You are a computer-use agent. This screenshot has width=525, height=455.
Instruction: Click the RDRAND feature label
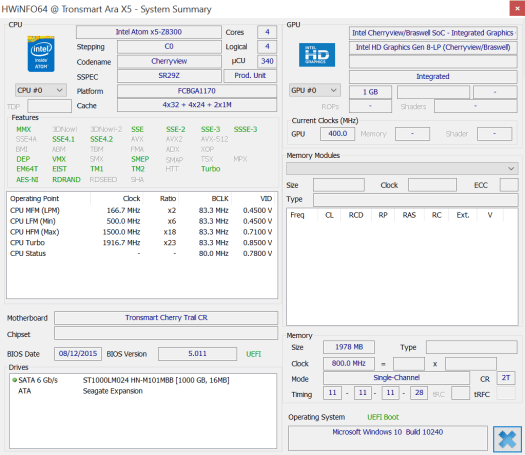(x=66, y=180)
